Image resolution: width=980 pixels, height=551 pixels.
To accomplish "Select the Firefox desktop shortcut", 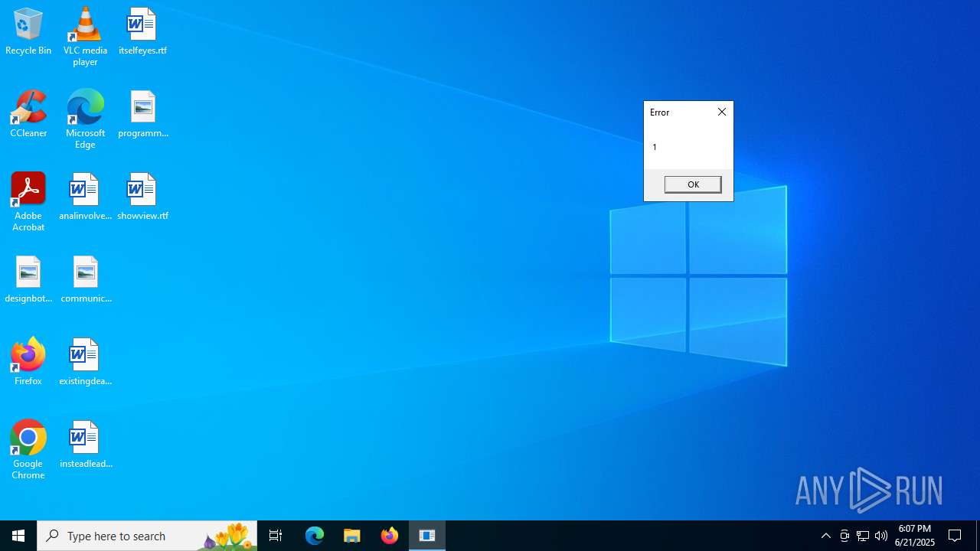I will click(x=28, y=361).
